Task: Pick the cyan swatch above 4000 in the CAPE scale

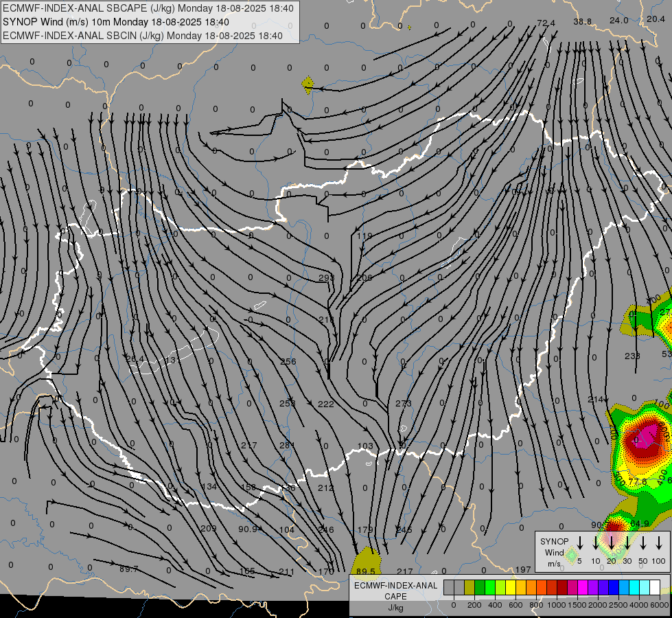Action: [x=634, y=588]
